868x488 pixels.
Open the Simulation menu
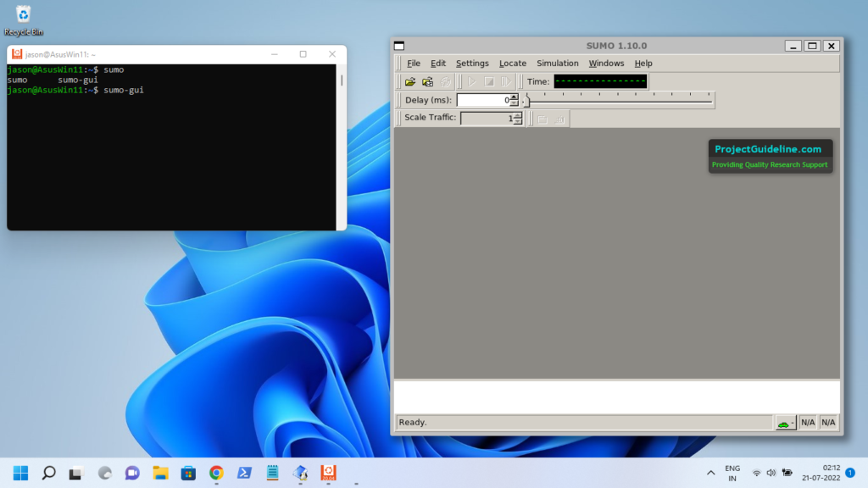(557, 64)
